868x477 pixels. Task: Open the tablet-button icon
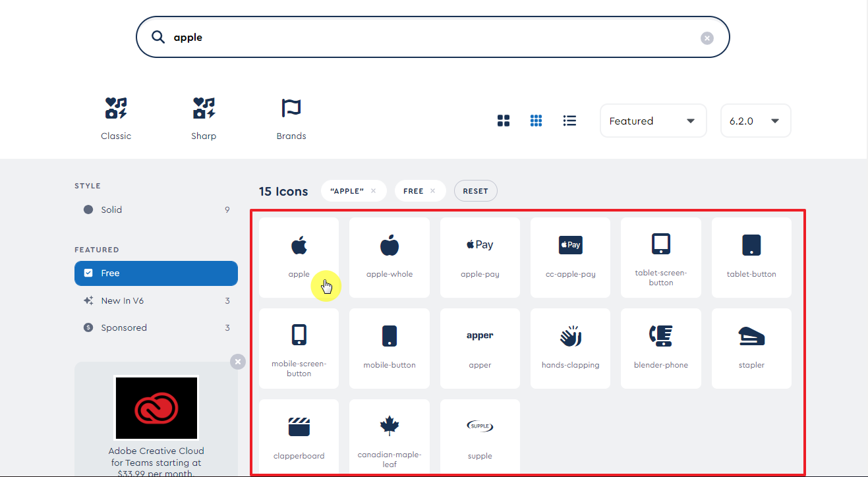751,257
